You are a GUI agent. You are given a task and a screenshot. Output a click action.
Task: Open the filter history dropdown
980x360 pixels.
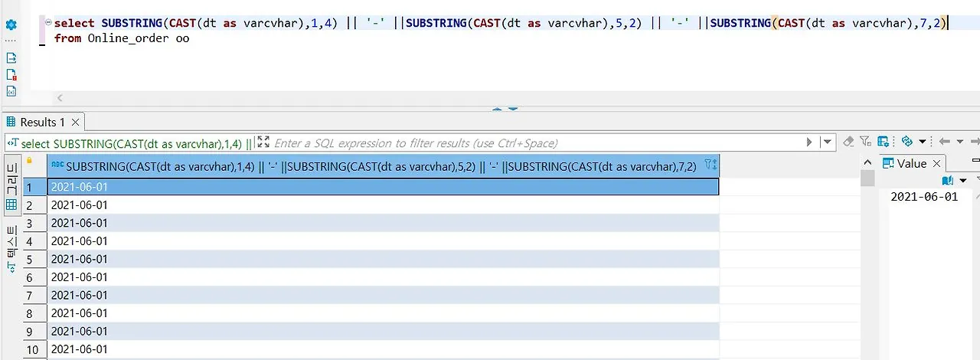coord(827,142)
